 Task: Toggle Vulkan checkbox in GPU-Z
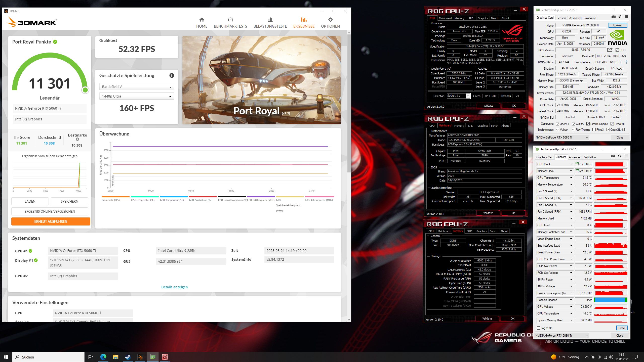558,130
